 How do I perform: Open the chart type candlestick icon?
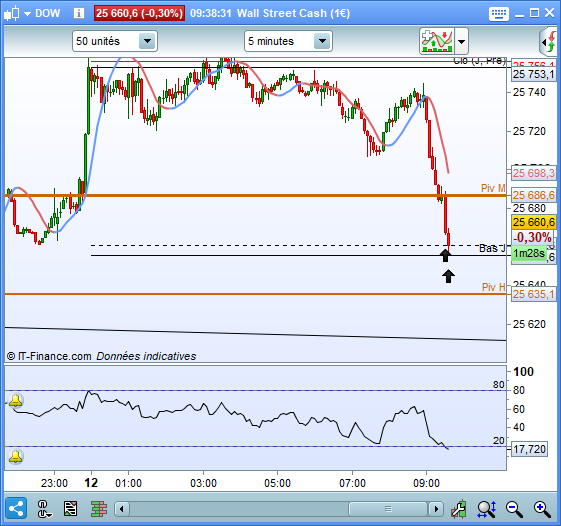[11, 13]
